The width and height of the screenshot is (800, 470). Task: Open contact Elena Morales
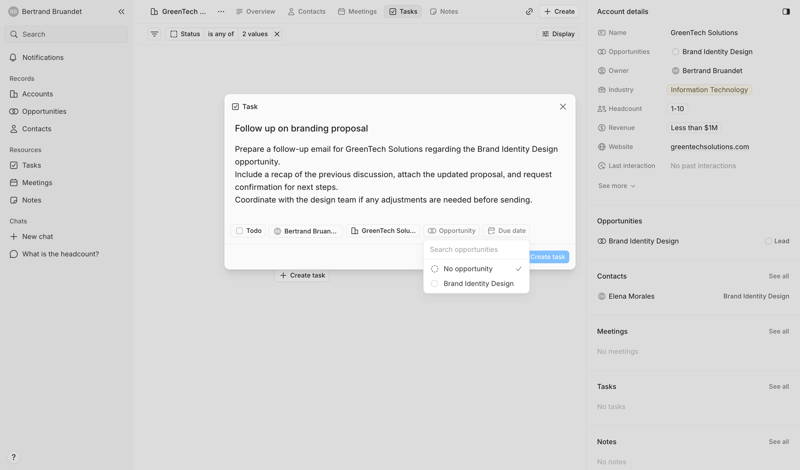(626, 296)
